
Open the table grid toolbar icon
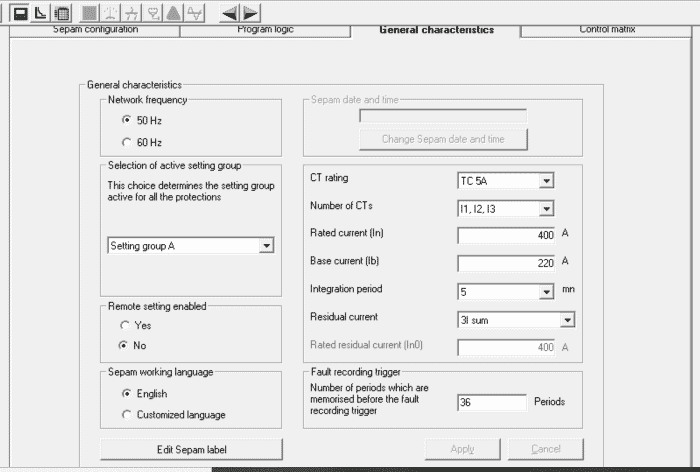tap(61, 13)
